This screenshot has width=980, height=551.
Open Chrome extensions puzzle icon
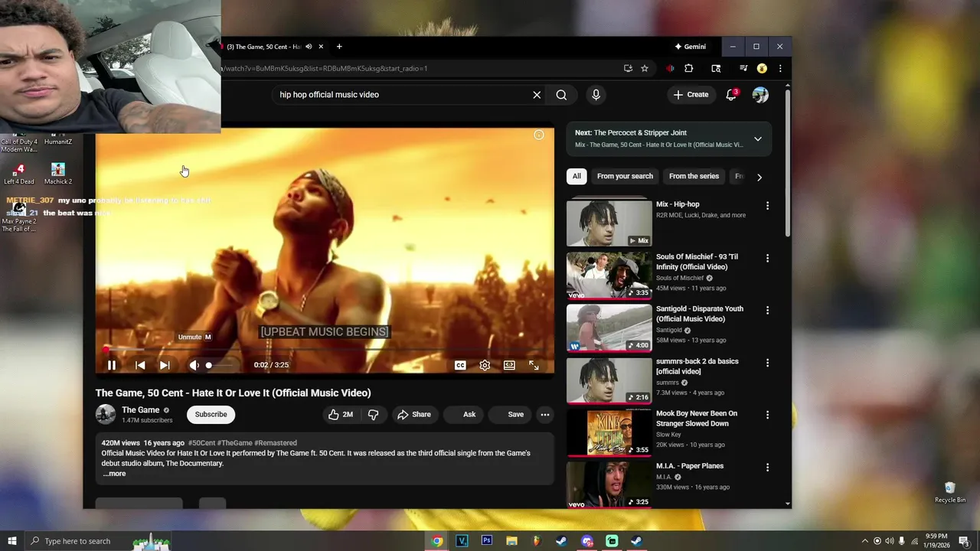point(688,68)
